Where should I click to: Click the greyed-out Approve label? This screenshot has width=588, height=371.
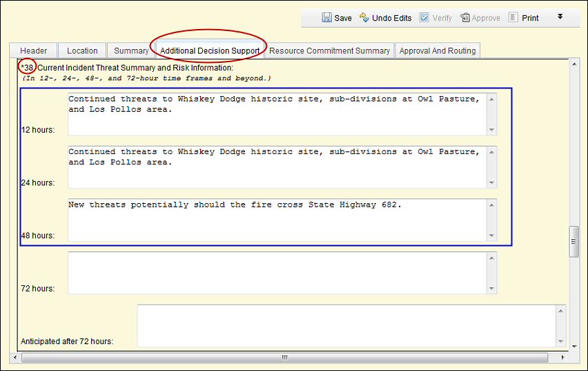pyautogui.click(x=486, y=18)
